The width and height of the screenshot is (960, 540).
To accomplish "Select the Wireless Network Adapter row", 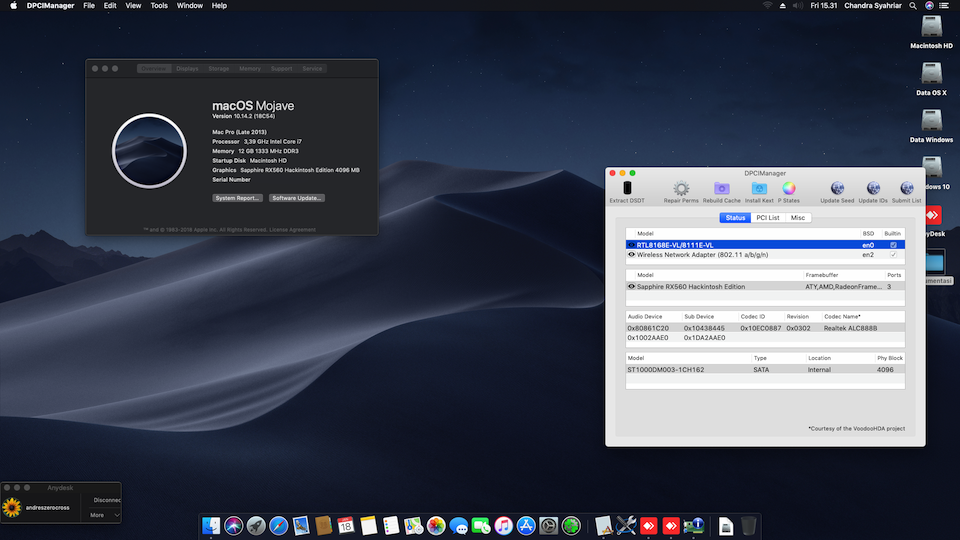I will 765,255.
